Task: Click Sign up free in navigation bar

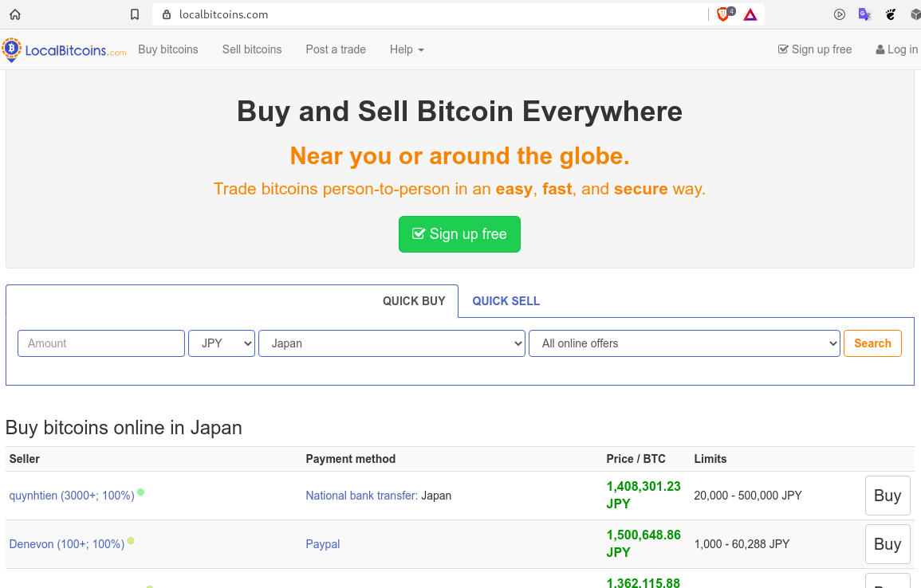Action: 815,49
